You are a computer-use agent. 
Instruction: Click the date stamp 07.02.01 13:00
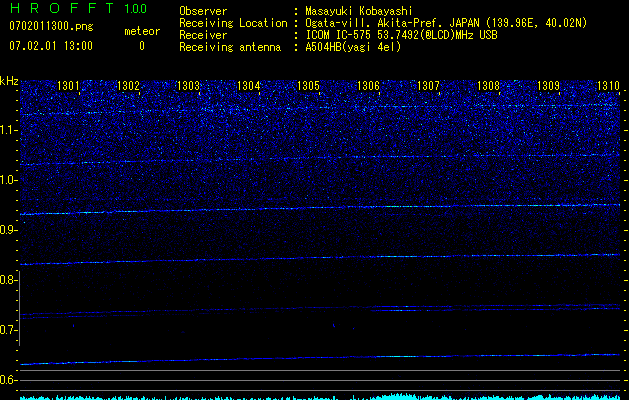tap(51, 46)
